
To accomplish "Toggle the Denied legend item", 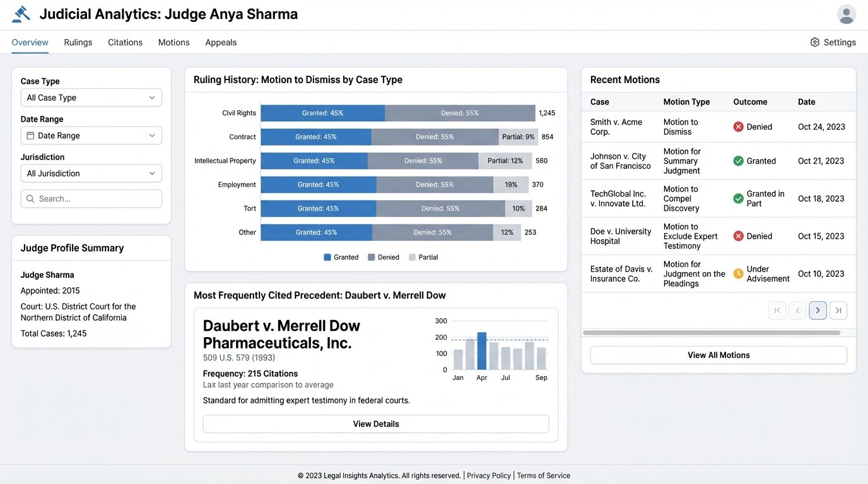I will (x=384, y=257).
